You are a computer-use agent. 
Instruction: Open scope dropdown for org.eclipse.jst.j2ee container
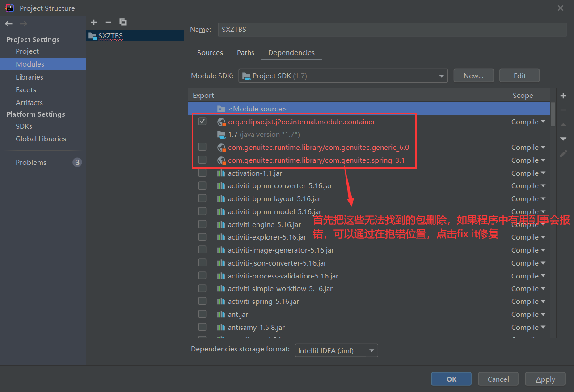click(528, 122)
